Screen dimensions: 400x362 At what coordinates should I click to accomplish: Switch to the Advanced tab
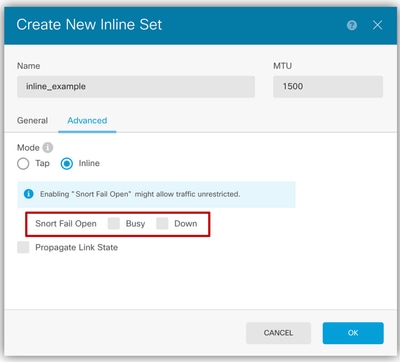tap(87, 120)
